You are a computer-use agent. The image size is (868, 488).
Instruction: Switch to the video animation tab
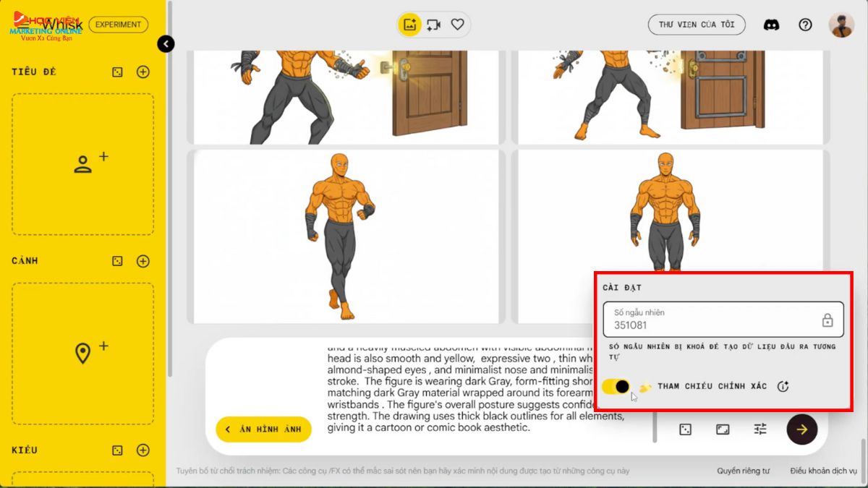tap(434, 25)
